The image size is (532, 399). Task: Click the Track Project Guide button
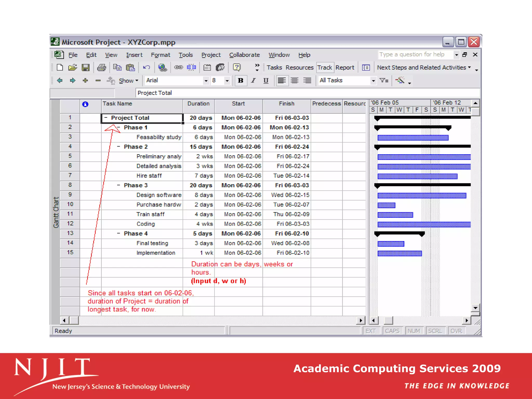325,68
